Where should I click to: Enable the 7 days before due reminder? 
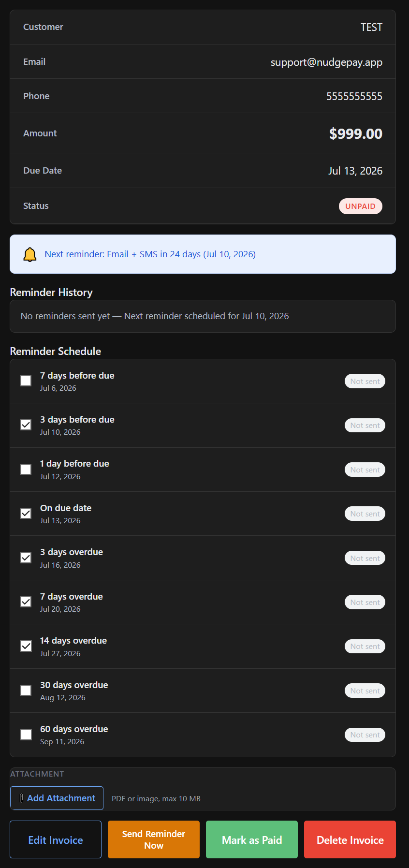[x=26, y=381]
